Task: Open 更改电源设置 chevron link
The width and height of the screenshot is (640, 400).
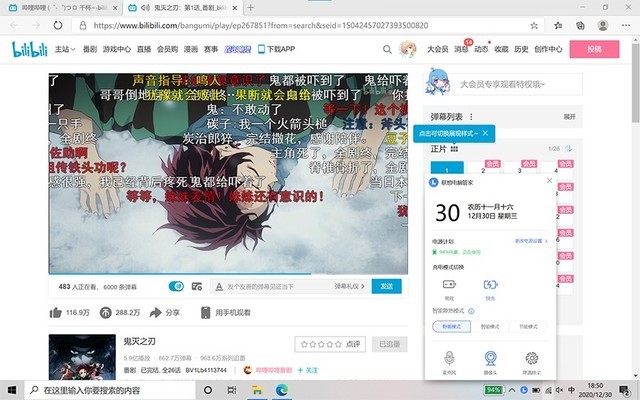Action: coord(531,241)
